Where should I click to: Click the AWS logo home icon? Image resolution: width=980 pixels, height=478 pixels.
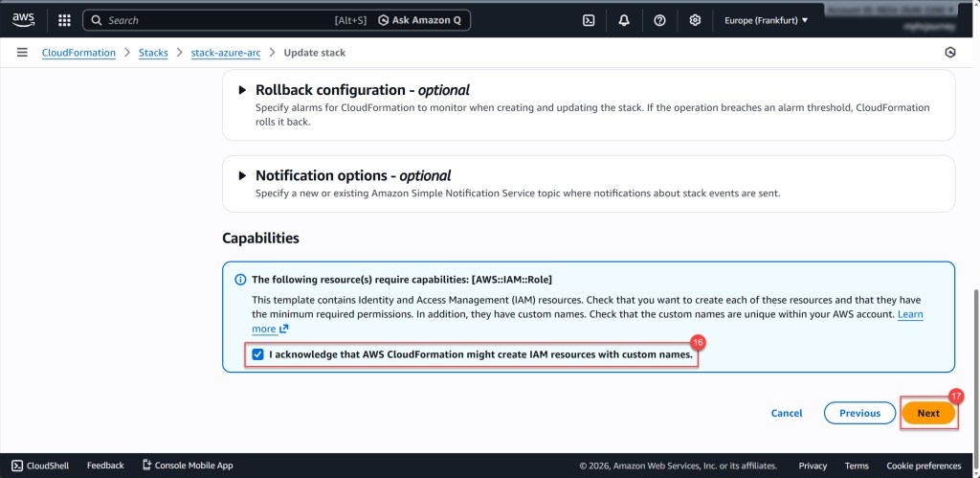[x=23, y=19]
